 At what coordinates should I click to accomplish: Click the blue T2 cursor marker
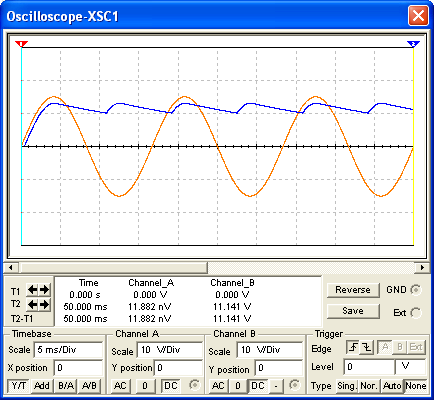coord(413,44)
